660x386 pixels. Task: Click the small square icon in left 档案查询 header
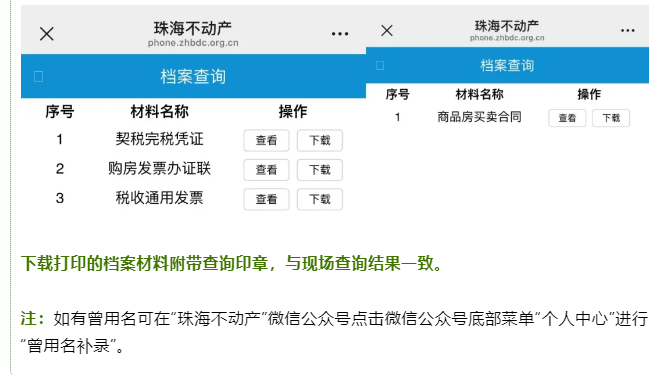(x=38, y=77)
